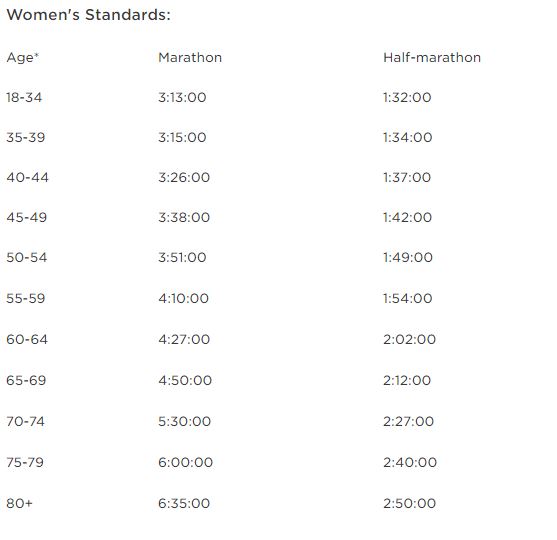Select the 50-54 age label
This screenshot has height=540, width=557.
[27, 258]
